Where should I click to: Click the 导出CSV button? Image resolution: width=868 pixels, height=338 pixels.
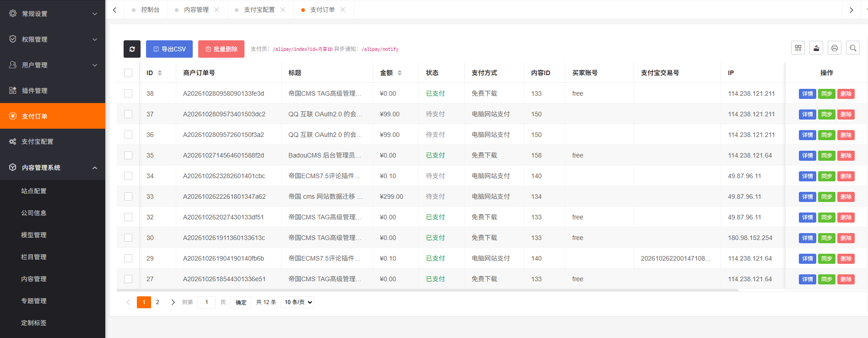pyautogui.click(x=169, y=49)
